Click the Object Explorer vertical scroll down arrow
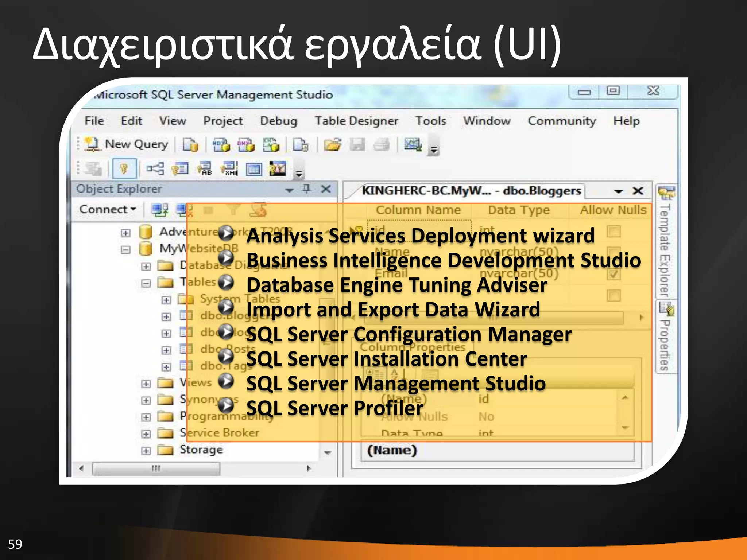This screenshot has height=560, width=747. coord(328,453)
